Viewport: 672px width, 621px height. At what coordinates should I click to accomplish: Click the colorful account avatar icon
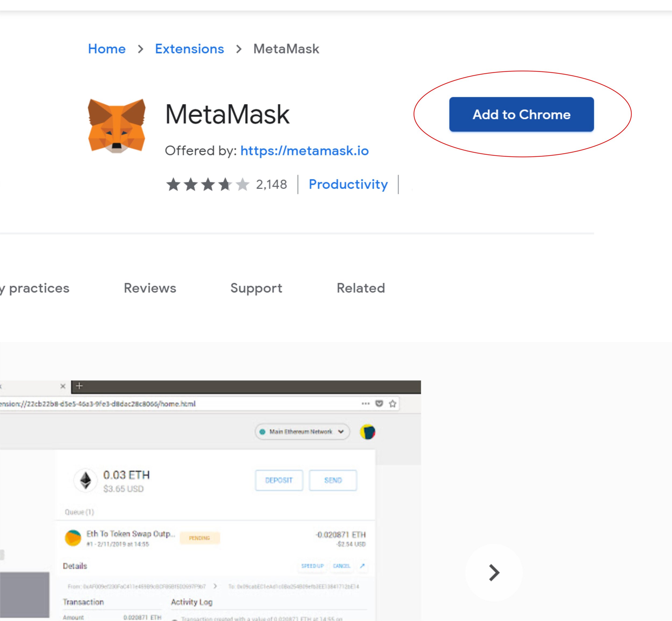(367, 432)
